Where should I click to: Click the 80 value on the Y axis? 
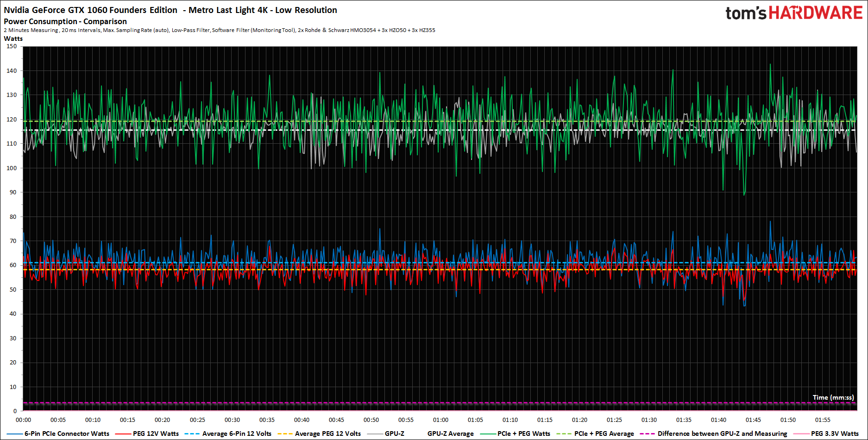tap(13, 217)
